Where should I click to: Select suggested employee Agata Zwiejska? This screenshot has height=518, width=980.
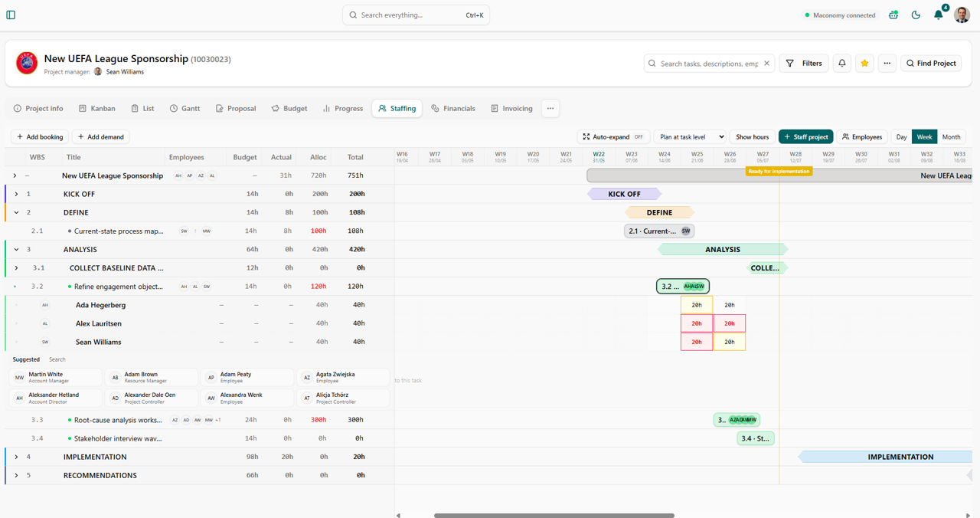coord(343,378)
